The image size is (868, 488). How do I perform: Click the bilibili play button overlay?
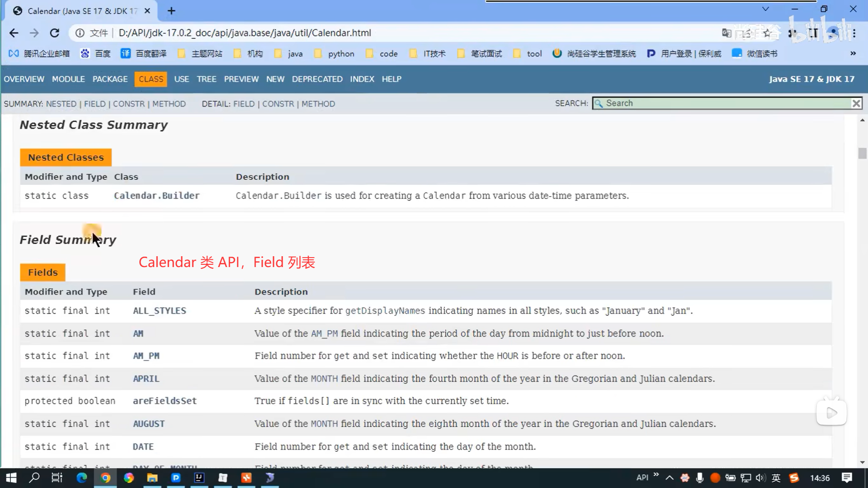click(x=831, y=413)
